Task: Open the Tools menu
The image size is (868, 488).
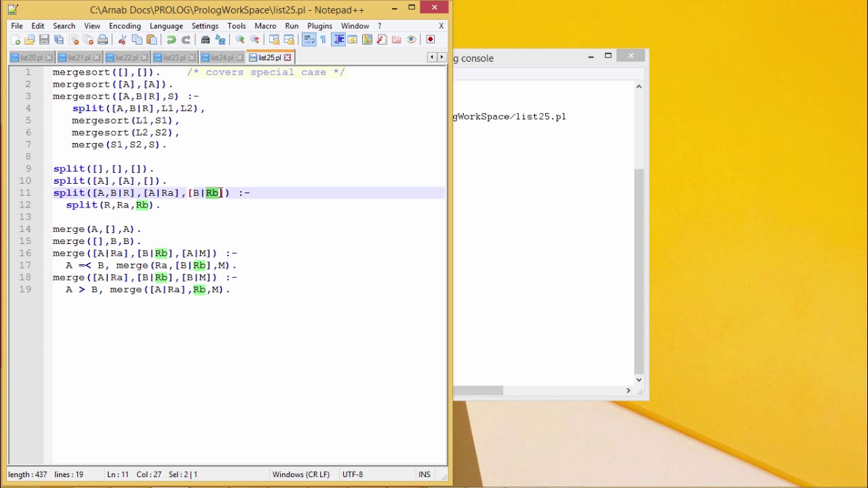Action: (237, 26)
